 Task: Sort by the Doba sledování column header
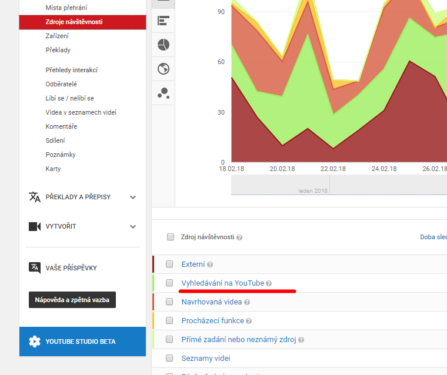click(x=433, y=237)
